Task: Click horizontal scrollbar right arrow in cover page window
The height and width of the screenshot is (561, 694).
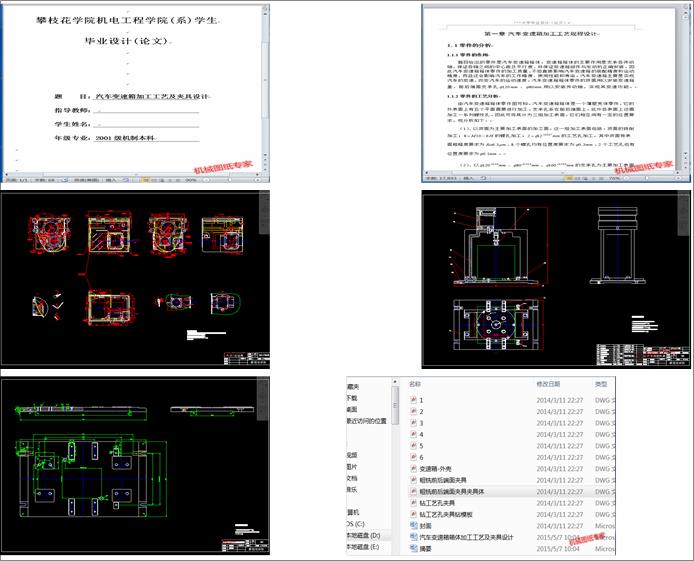Action: [257, 174]
